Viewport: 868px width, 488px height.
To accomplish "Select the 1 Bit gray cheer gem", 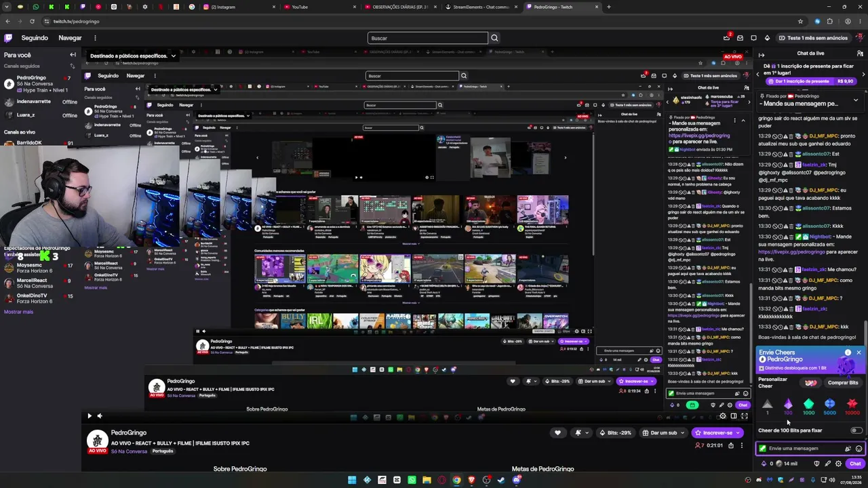I will [767, 406].
